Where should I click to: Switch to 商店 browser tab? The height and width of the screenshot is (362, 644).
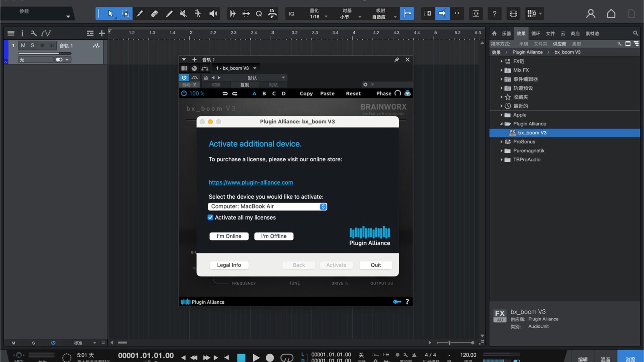pyautogui.click(x=575, y=34)
